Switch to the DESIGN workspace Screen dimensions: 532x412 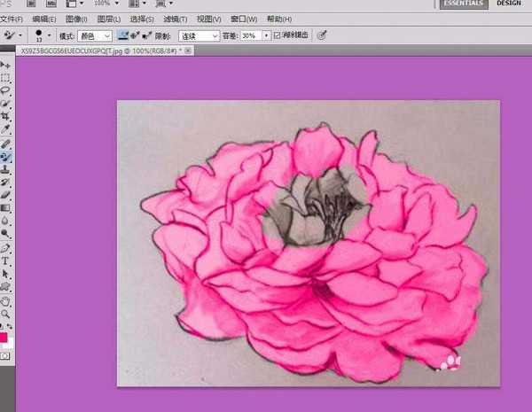tap(509, 4)
